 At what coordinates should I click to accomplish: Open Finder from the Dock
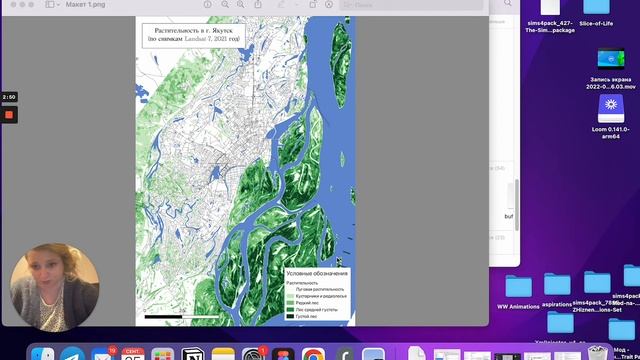42,353
